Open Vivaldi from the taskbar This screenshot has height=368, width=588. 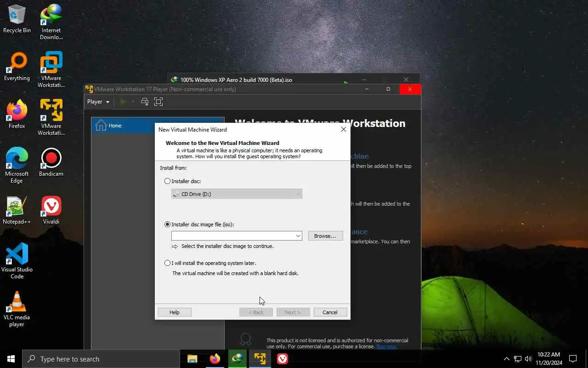tap(282, 359)
